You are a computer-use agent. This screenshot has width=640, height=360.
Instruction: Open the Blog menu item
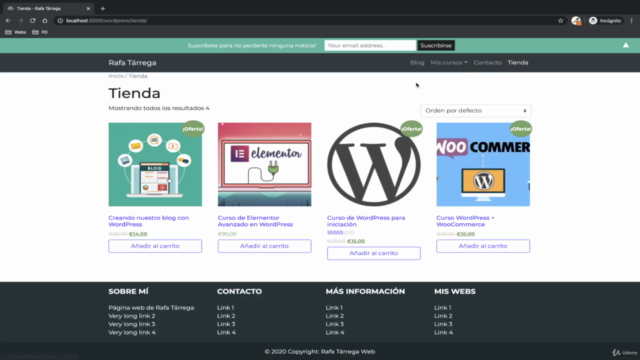[417, 62]
